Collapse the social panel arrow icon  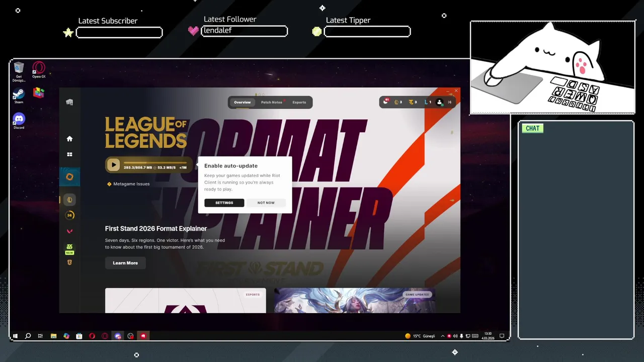450,102
